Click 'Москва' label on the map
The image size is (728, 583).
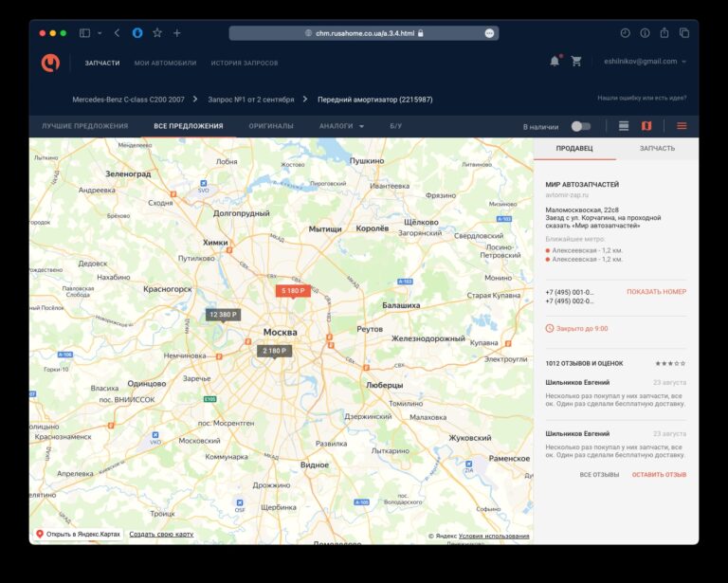[280, 333]
